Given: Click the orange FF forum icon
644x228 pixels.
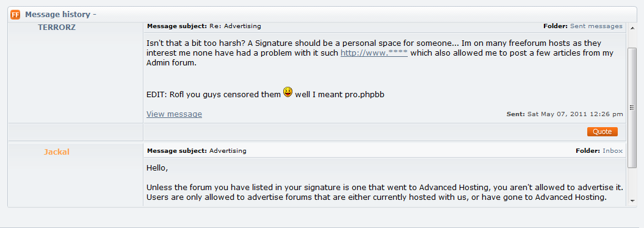Looking at the screenshot, I should pos(15,15).
